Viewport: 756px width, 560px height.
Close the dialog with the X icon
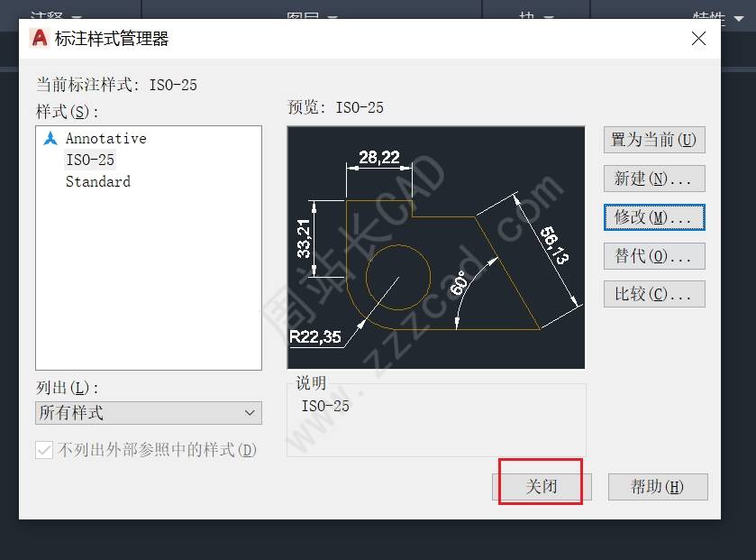pyautogui.click(x=698, y=38)
